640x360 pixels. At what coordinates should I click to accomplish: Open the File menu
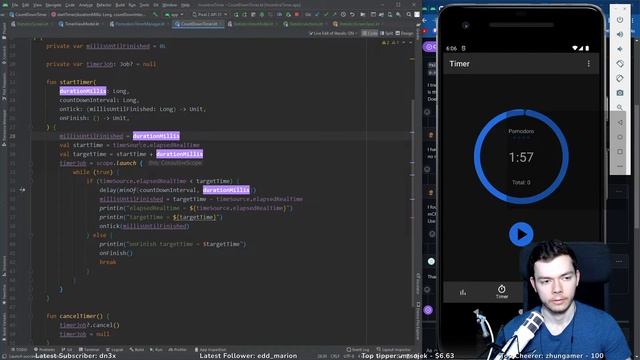(x=15, y=5)
